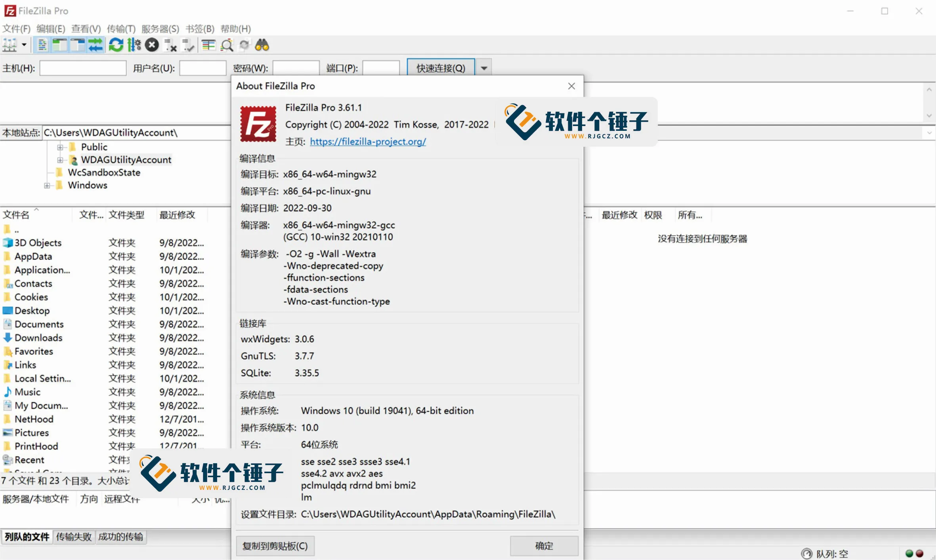Switch to 列队的文件 tab
Screen dimensions: 936x560
coord(27,537)
